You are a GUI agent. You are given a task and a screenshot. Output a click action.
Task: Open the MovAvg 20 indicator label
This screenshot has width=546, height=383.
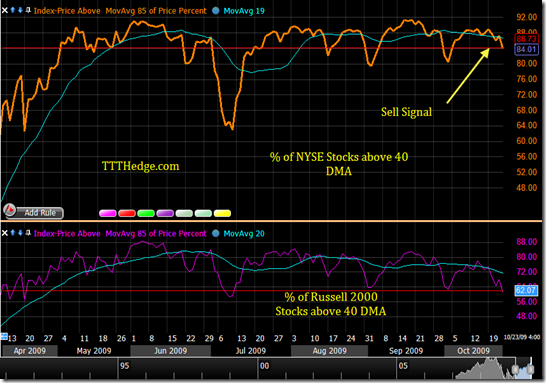tap(244, 233)
